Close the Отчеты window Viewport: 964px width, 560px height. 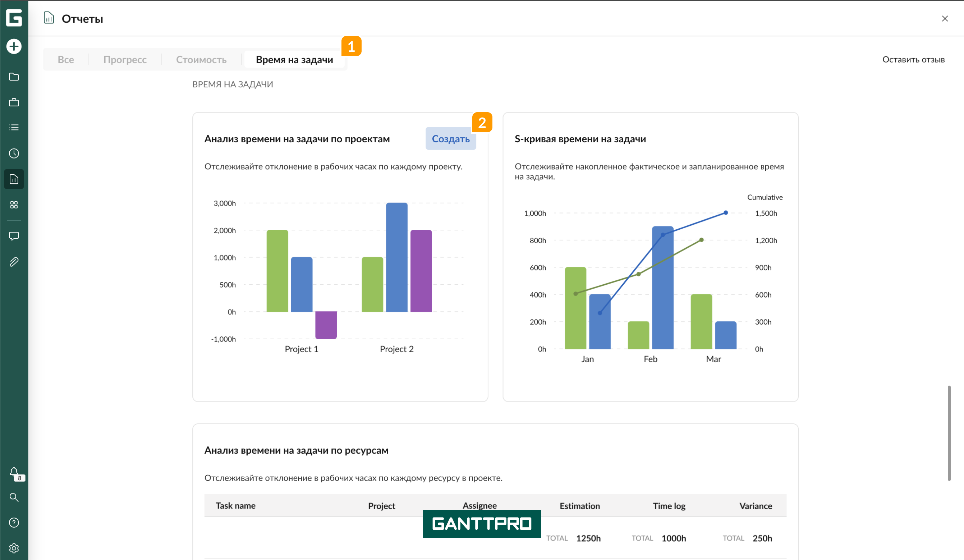pyautogui.click(x=945, y=18)
